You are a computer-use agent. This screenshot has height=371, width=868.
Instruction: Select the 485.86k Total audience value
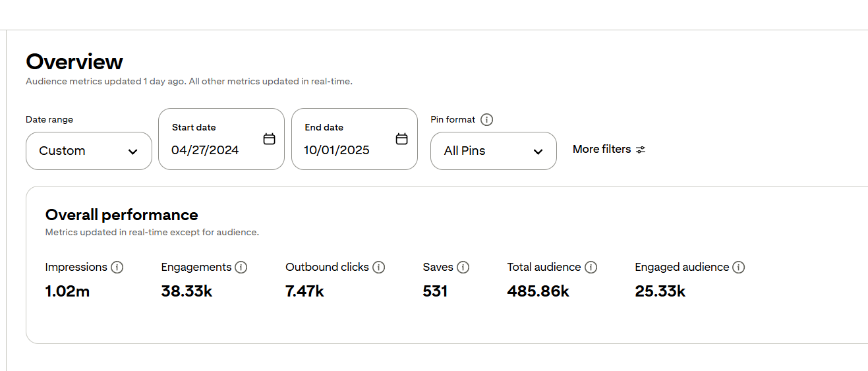click(538, 291)
